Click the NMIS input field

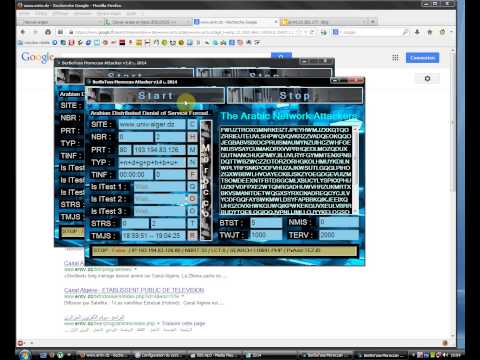click(x=339, y=223)
